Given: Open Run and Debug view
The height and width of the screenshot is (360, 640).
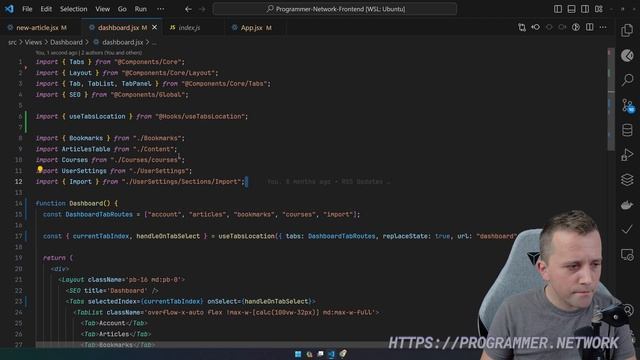Looking at the screenshot, I should pyautogui.click(x=627, y=155).
